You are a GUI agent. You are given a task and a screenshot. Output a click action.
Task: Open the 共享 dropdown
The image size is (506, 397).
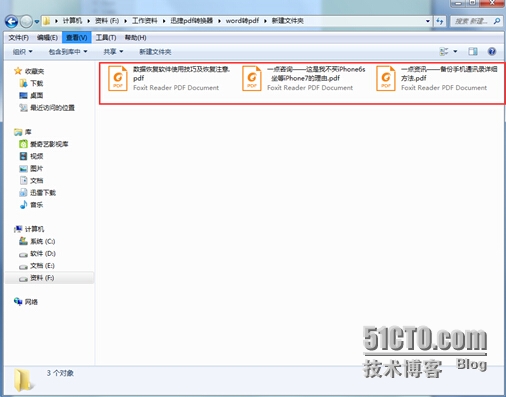click(x=113, y=52)
